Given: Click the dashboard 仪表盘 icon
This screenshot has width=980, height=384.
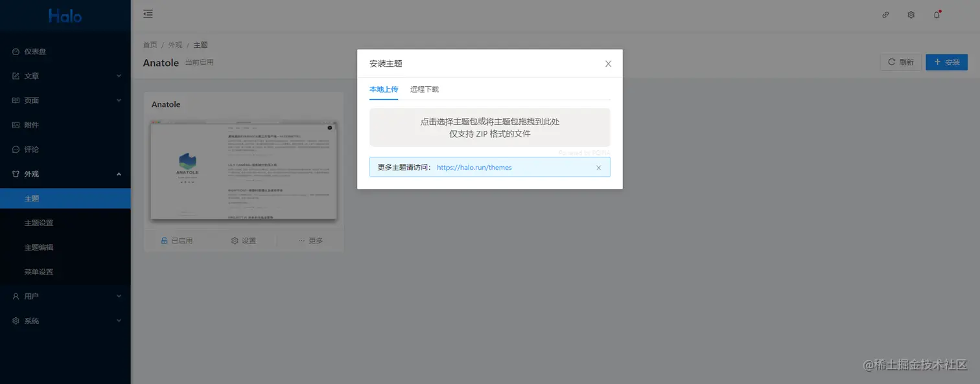Looking at the screenshot, I should [16, 52].
